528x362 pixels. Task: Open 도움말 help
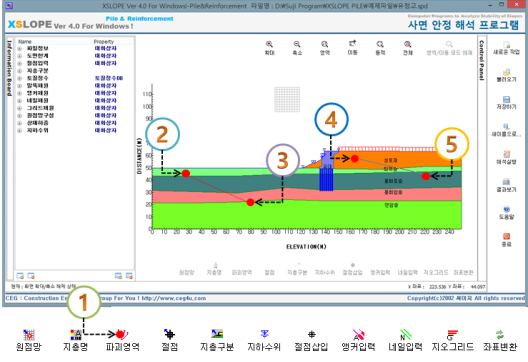point(506,209)
